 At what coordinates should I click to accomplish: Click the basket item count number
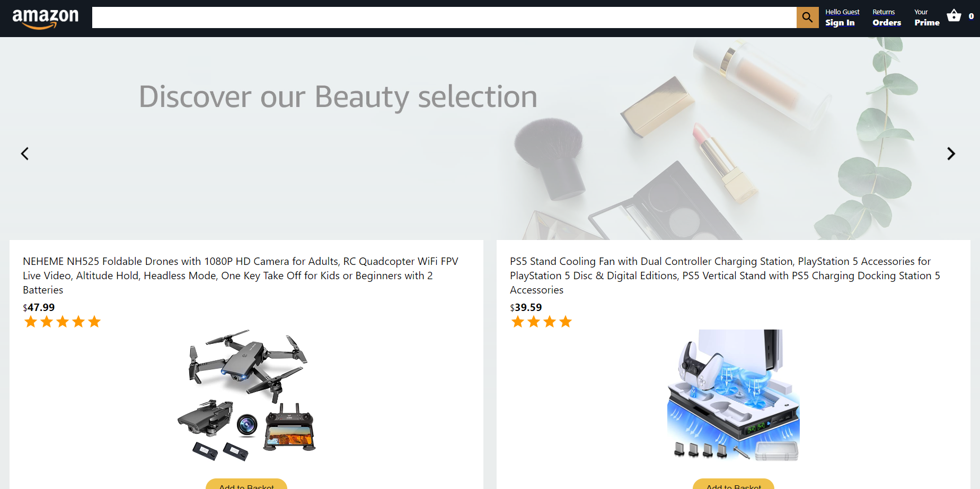(x=971, y=16)
